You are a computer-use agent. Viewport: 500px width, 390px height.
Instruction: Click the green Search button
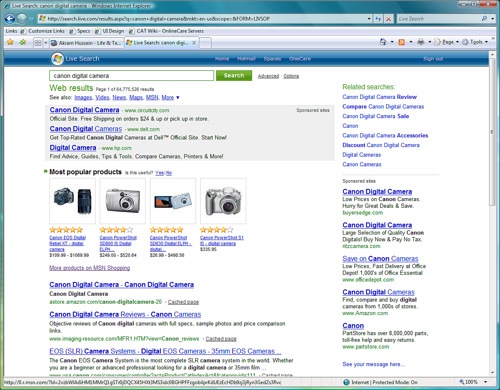point(234,76)
